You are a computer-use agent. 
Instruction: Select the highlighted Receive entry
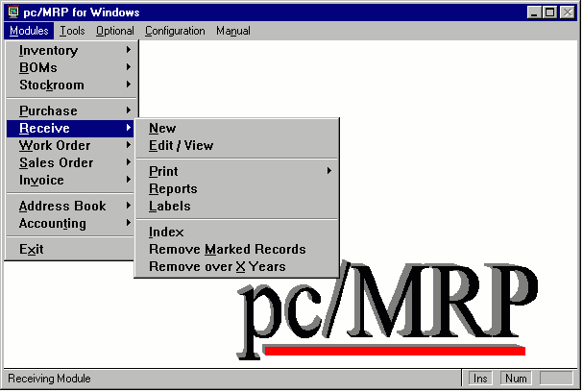[71, 129]
